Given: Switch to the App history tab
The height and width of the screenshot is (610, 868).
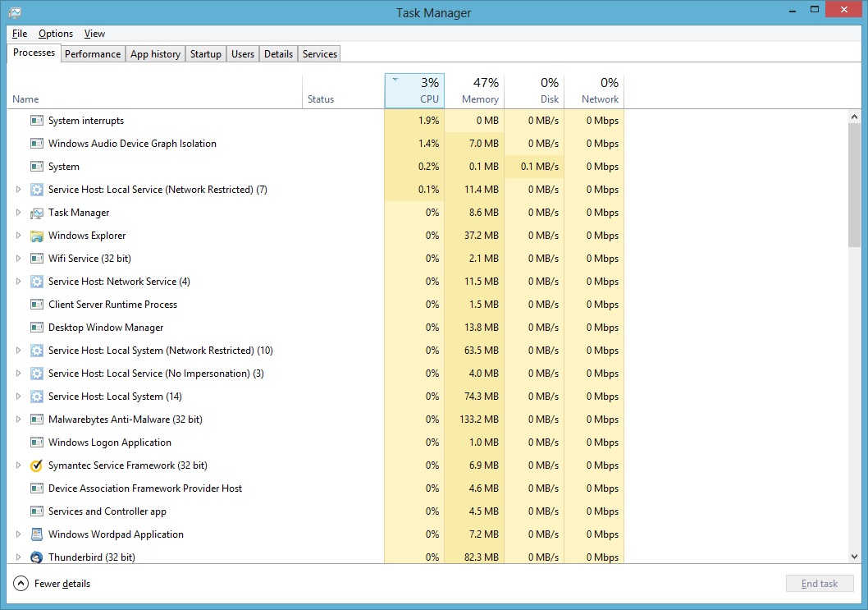Looking at the screenshot, I should (156, 53).
